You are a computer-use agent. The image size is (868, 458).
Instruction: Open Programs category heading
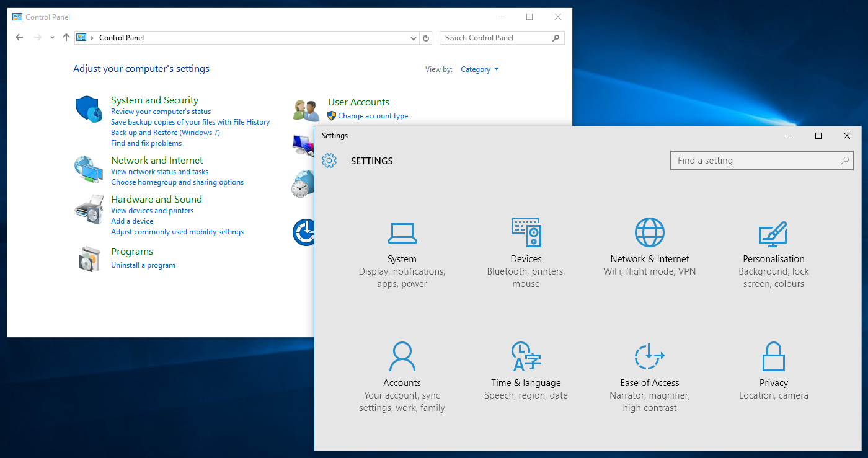[132, 252]
